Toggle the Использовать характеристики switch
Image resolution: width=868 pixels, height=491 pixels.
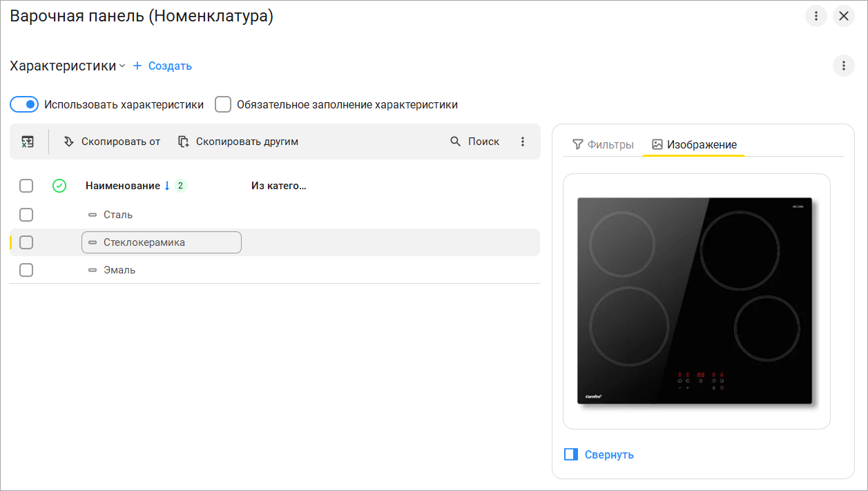pyautogui.click(x=23, y=105)
